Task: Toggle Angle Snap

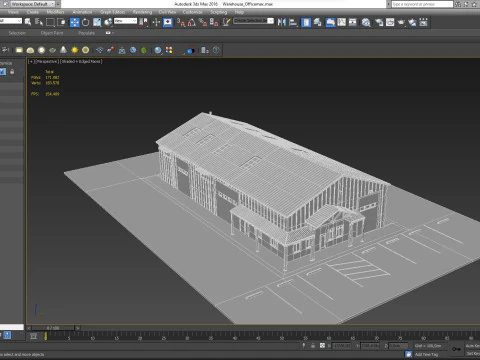Action: [192, 22]
